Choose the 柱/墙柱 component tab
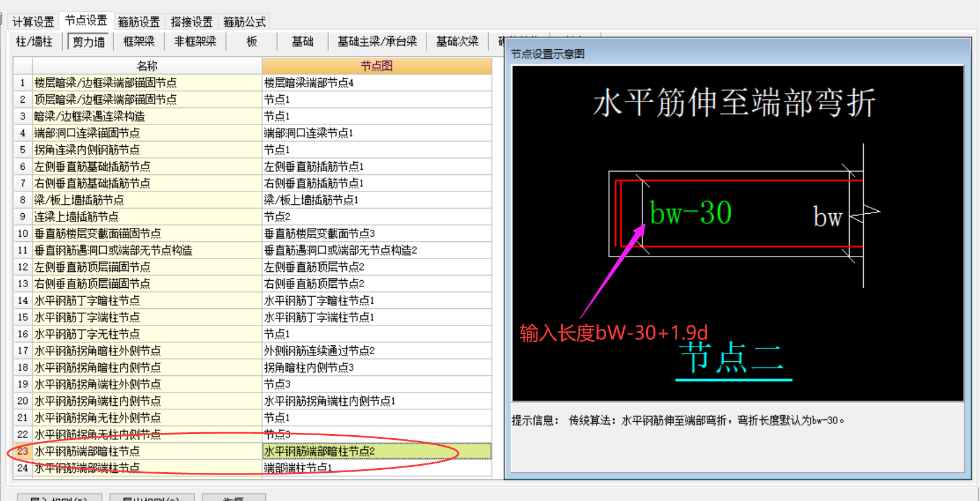This screenshot has height=501, width=980. (34, 42)
